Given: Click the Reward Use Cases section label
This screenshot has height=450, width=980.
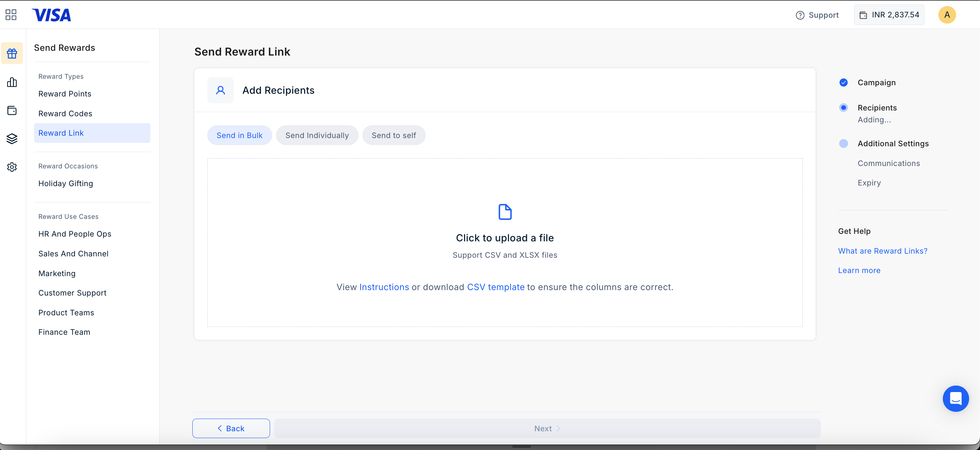Looking at the screenshot, I should [68, 216].
